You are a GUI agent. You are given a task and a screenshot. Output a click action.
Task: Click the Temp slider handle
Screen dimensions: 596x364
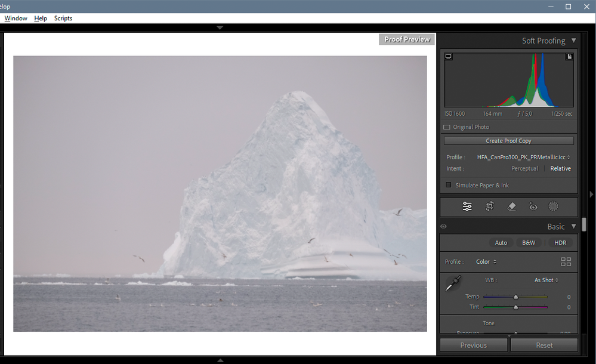click(516, 297)
